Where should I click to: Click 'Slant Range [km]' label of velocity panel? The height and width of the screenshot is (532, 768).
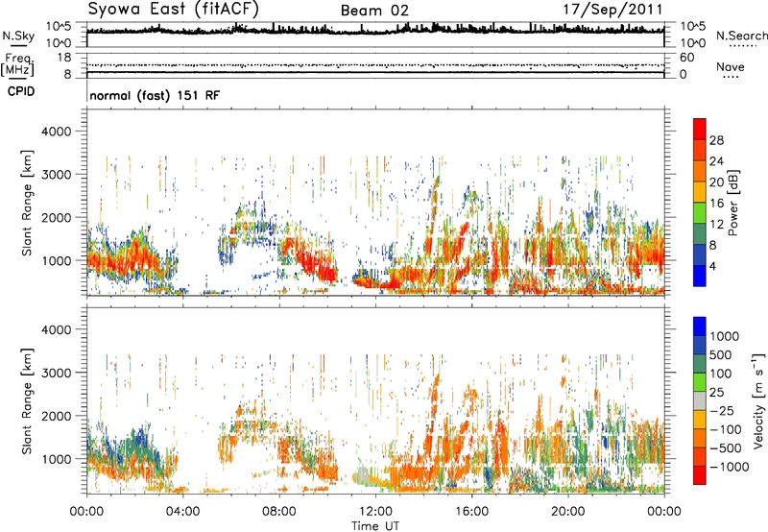coord(27,401)
